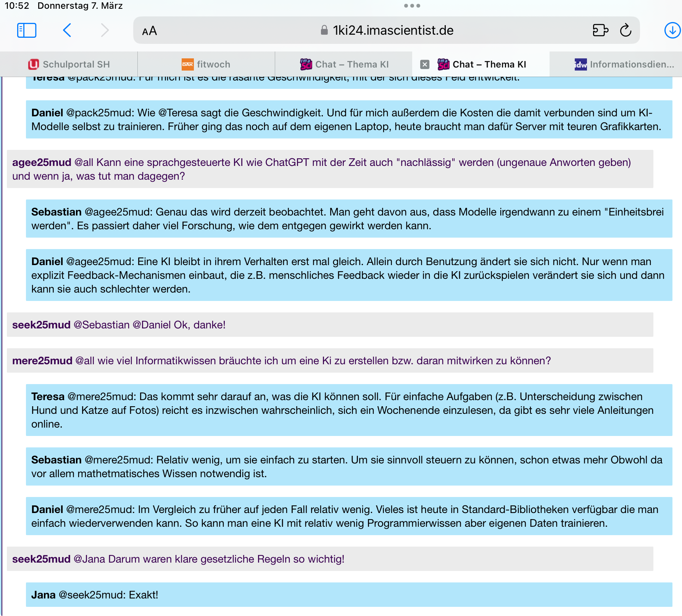Screen dimensions: 682x616
Task: Tap Daniel's reply about Standard-Bibliotheken
Action: click(349, 516)
